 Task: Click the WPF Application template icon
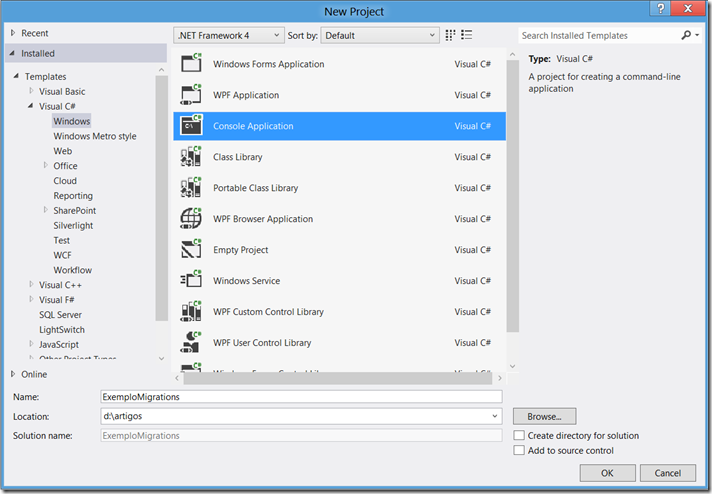pyautogui.click(x=191, y=94)
